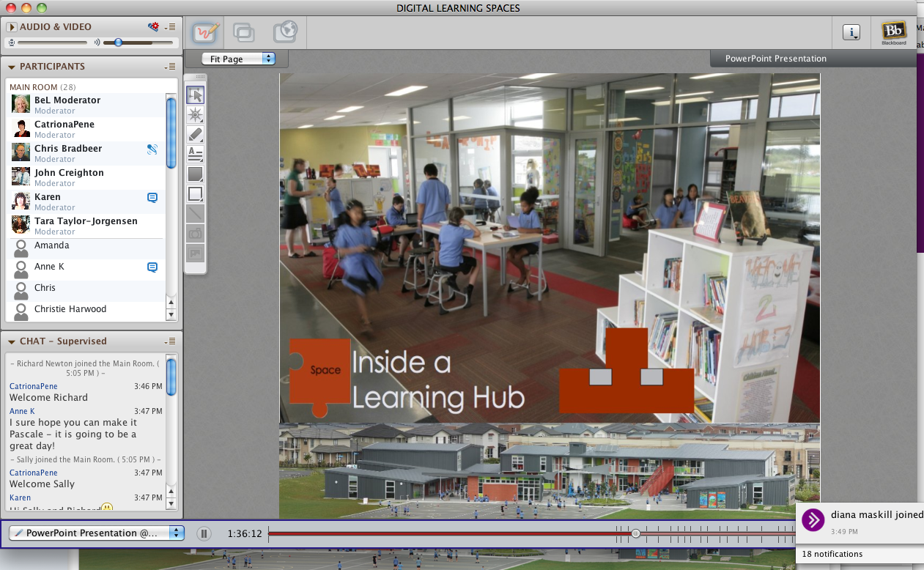This screenshot has width=924, height=570.
Task: Adjust the speaker volume slider
Action: coord(119,42)
